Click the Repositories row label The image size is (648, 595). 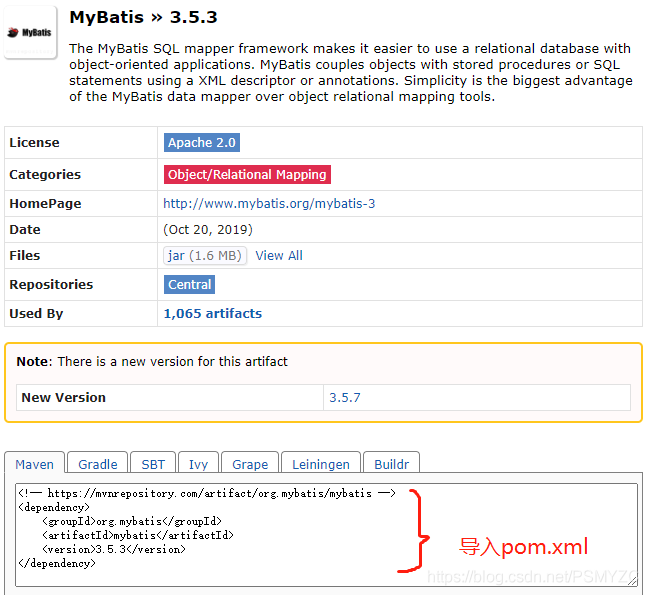[x=51, y=284]
